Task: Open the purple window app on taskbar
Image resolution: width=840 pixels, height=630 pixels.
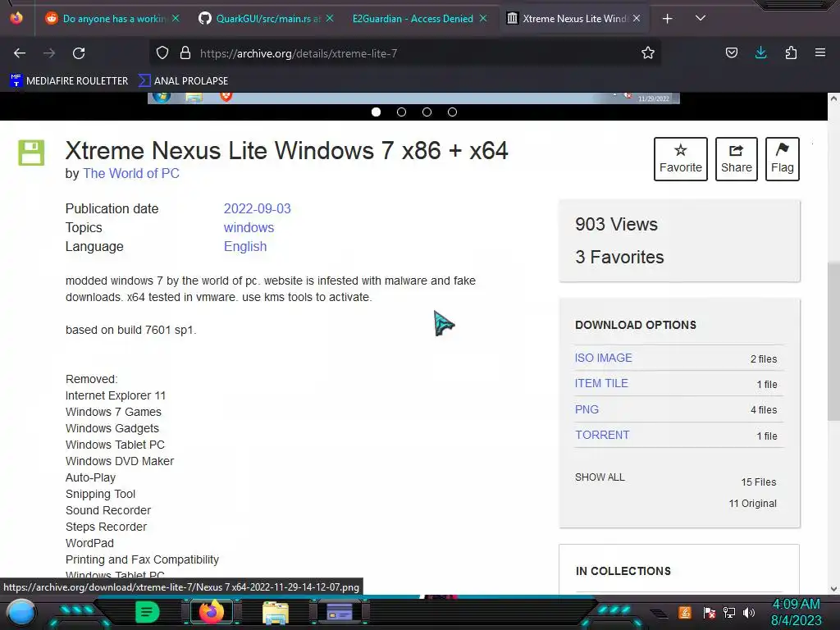Action: (x=340, y=612)
